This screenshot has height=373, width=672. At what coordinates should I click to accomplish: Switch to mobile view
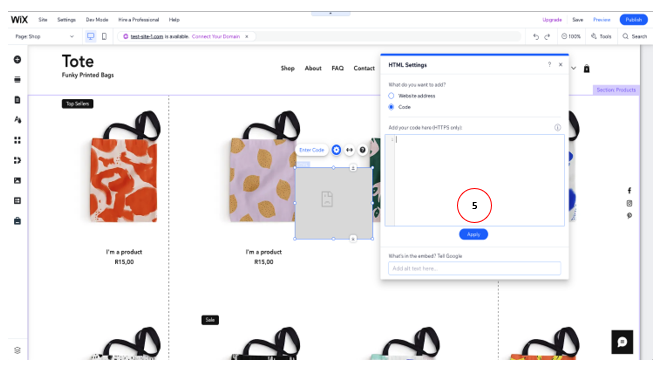click(x=104, y=36)
